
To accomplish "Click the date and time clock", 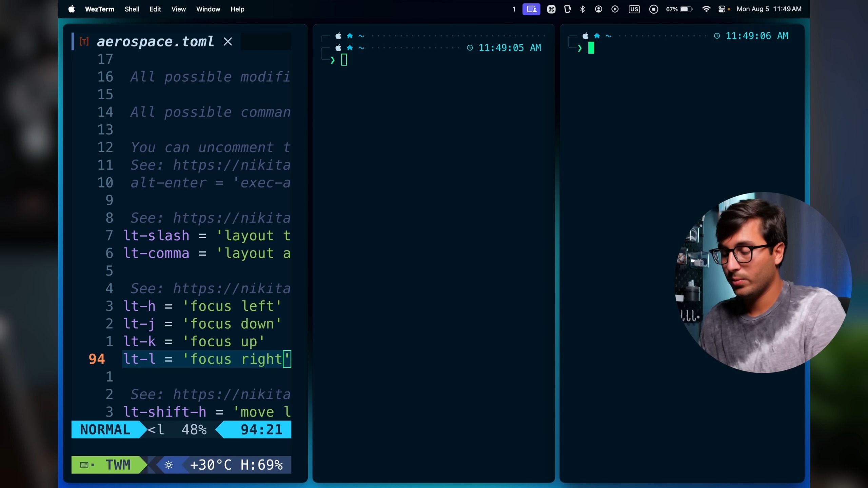I will coord(769,9).
